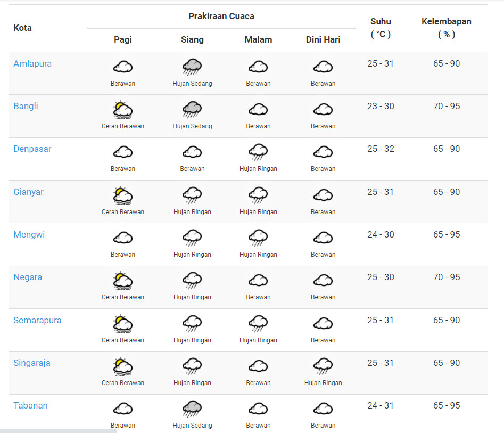Image resolution: width=504 pixels, height=433 pixels.
Task: Click Denpasar's Malam Hujan Ringan icon
Action: click(x=258, y=152)
